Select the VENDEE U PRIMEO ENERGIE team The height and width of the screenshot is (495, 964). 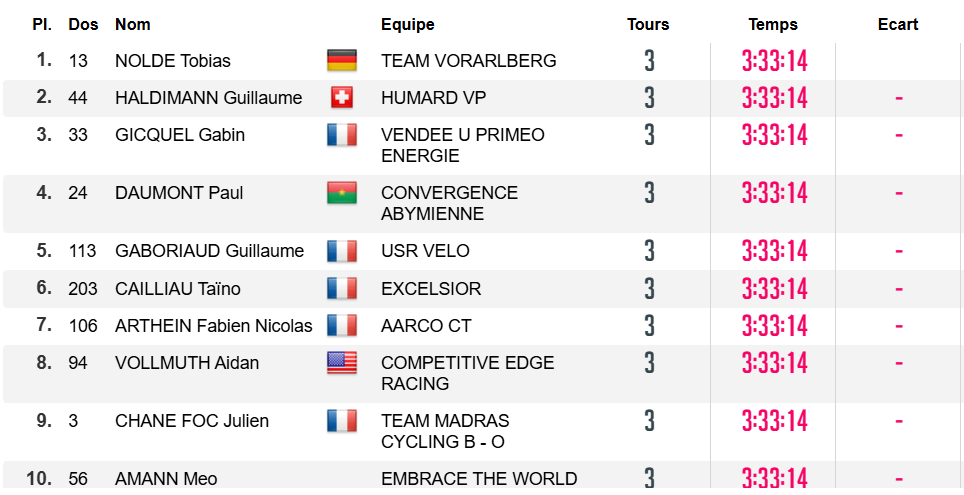pos(462,145)
